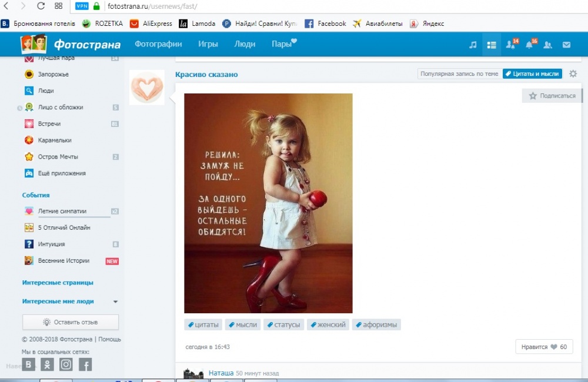Open the notifications bell showing 16
This screenshot has height=382, width=588.
tap(530, 44)
